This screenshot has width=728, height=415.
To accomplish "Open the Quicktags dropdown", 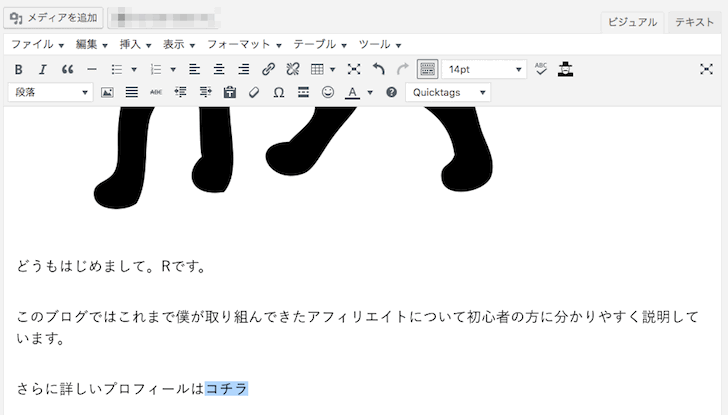I will [x=448, y=92].
